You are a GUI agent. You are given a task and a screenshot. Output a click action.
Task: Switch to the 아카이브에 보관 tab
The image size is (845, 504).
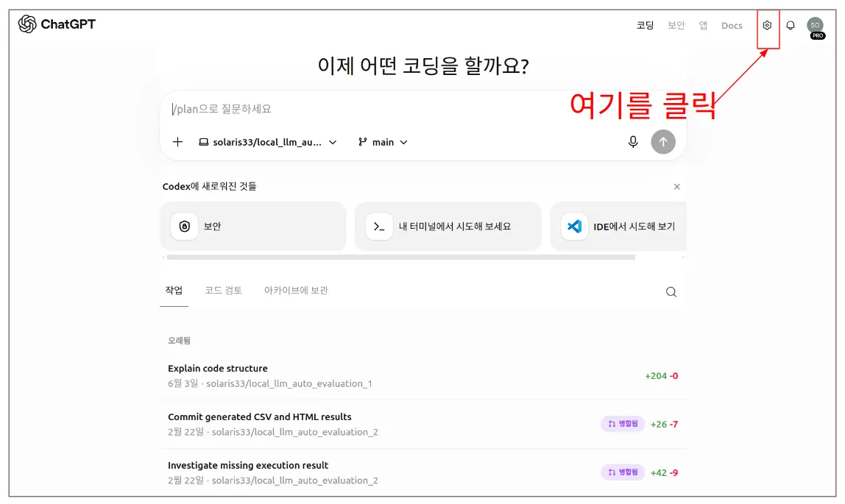tap(296, 290)
